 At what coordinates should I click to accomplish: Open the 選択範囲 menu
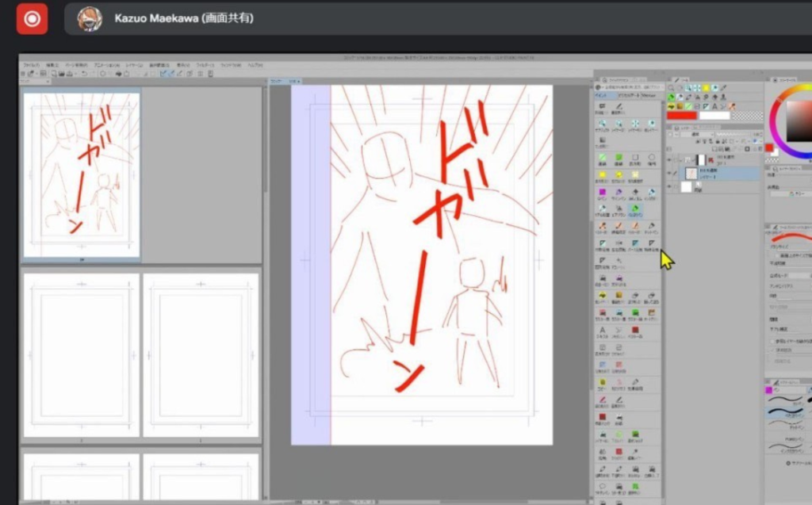click(x=159, y=65)
